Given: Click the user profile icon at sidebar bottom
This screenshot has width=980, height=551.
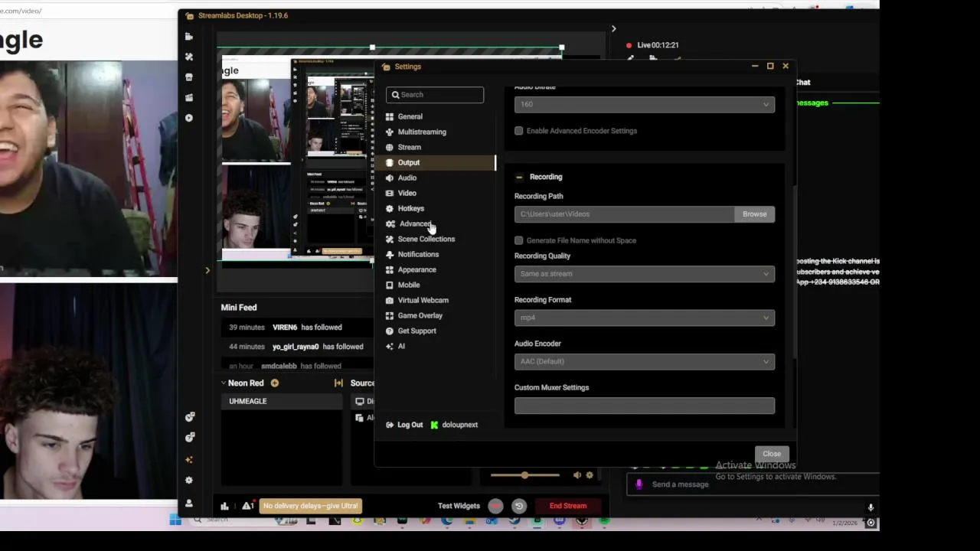Looking at the screenshot, I should [x=189, y=503].
